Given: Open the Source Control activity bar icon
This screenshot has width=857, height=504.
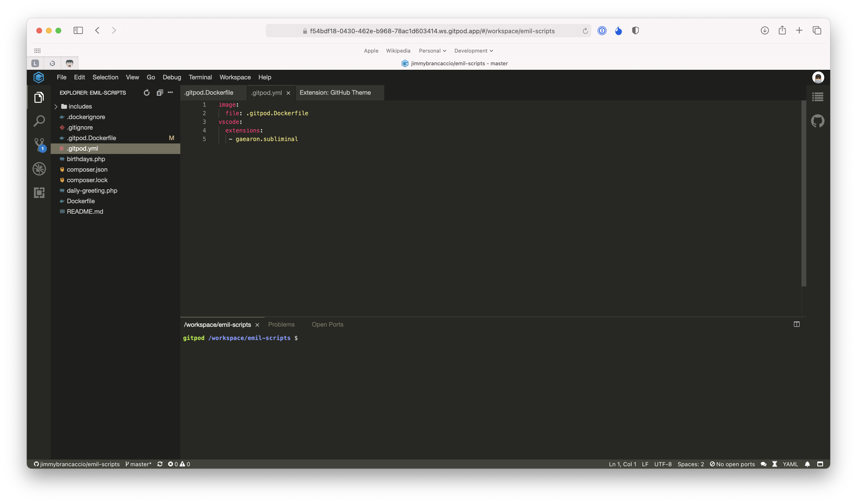Looking at the screenshot, I should (39, 145).
